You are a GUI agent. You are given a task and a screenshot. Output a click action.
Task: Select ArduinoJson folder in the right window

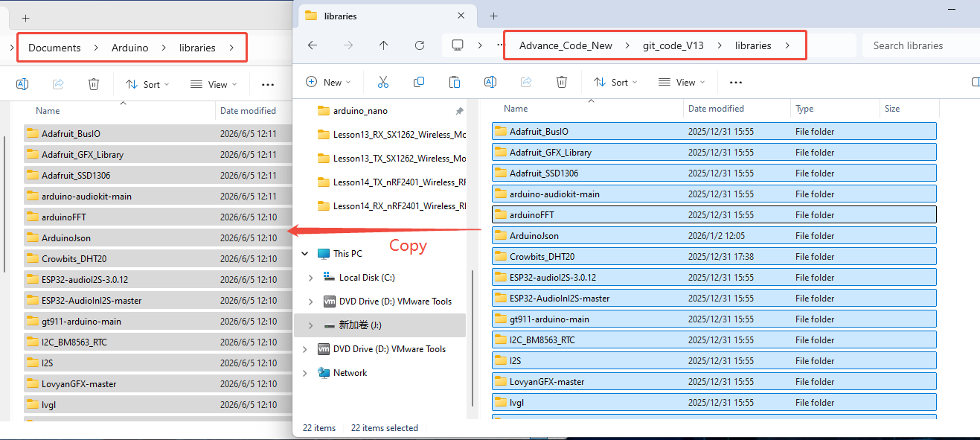[714, 236]
